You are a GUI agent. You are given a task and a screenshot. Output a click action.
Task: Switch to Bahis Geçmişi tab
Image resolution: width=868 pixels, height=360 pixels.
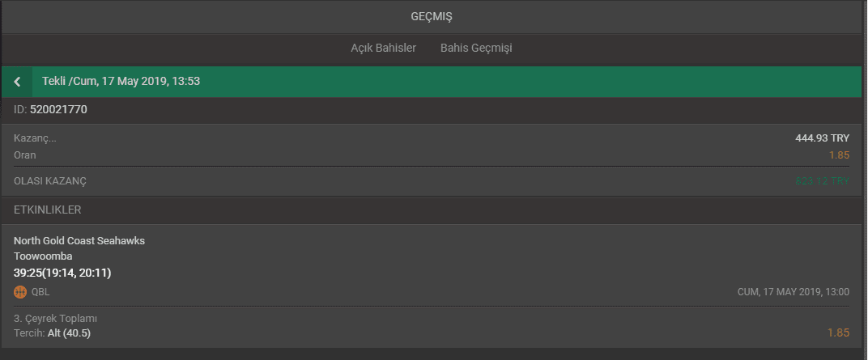point(476,48)
